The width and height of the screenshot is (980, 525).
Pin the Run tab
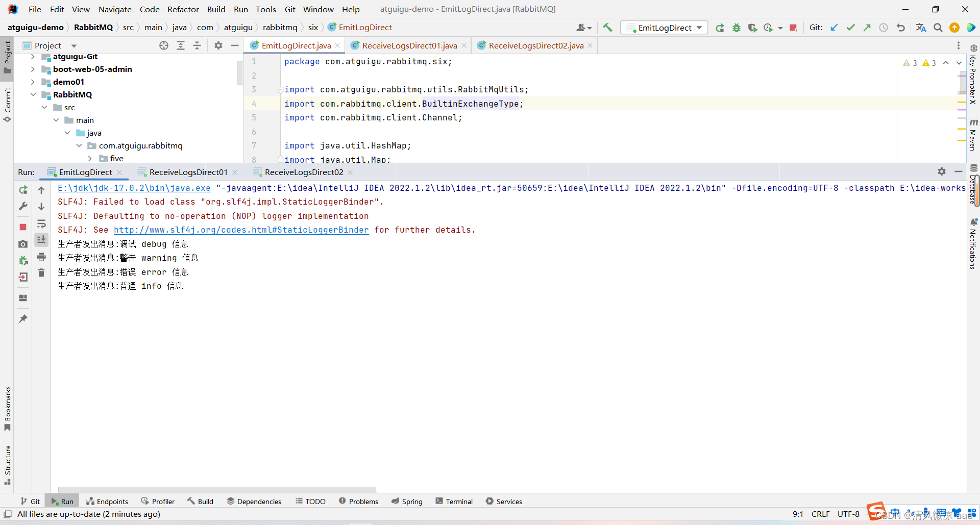click(23, 319)
